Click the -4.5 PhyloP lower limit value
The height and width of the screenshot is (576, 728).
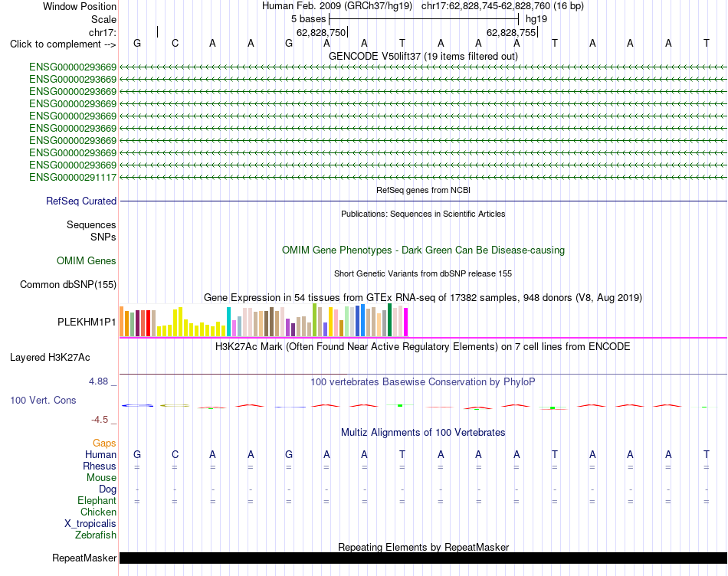click(100, 420)
